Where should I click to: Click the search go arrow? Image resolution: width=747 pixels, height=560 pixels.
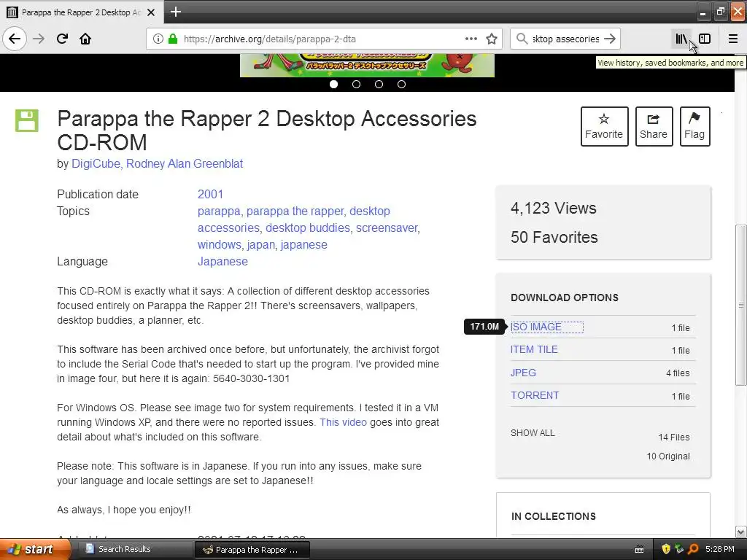[x=610, y=39]
